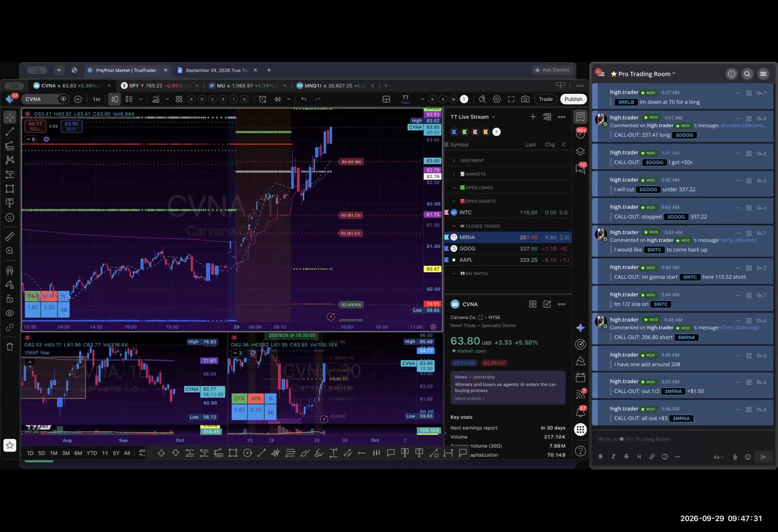Toggle italic formatting in chat composer
This screenshot has width=778, height=532.
[613, 457]
